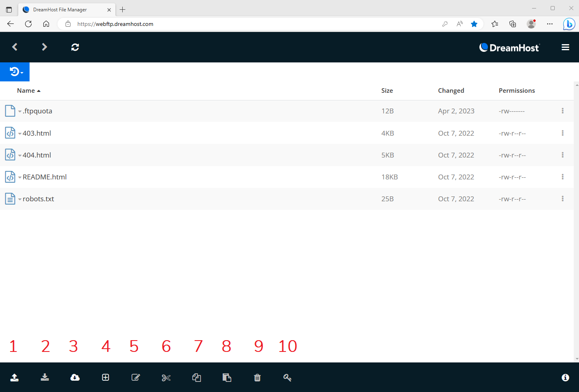Open the info icon in bottom corner

pos(565,377)
